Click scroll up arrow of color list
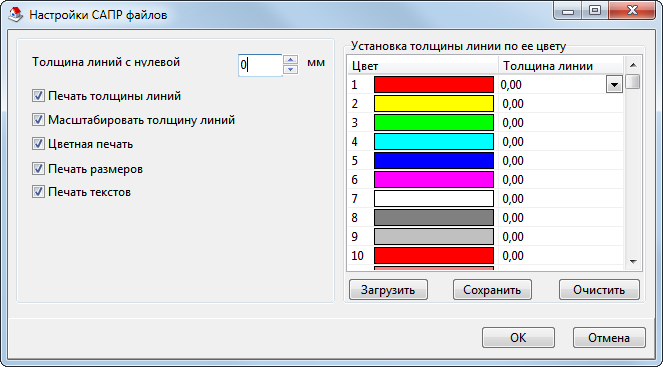Viewport: 663px width, 367px height. click(633, 65)
